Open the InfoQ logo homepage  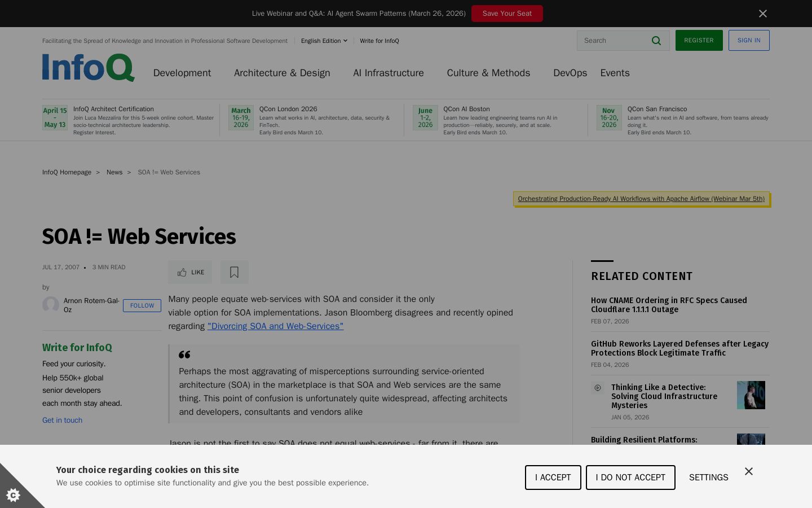point(89,68)
